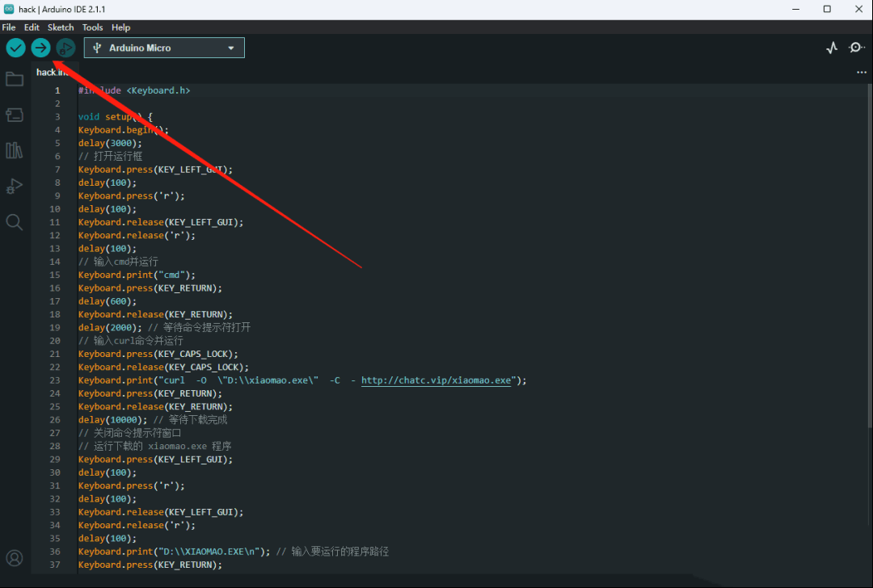
Task: Place cursor on Keyboard.h include line
Action: pos(134,90)
